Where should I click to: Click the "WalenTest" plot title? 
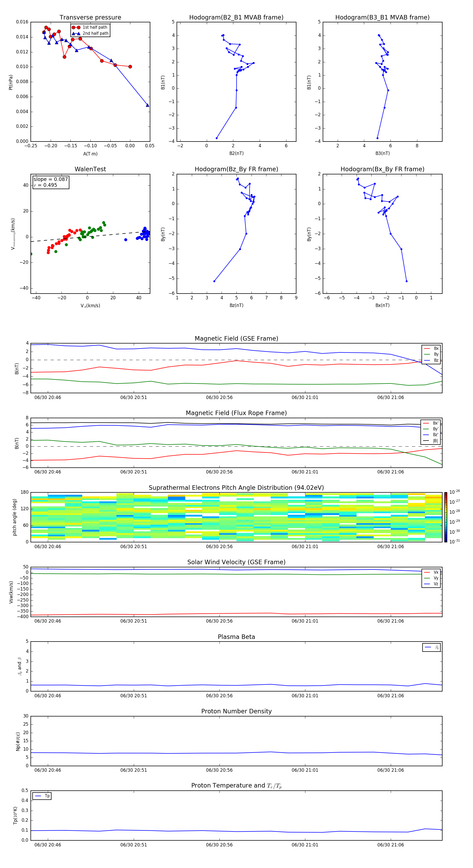click(90, 169)
